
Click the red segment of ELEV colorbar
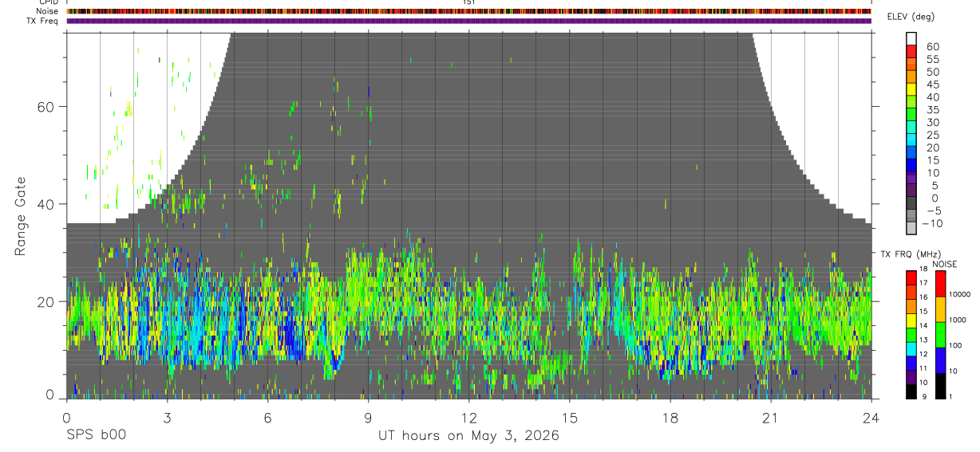click(911, 50)
